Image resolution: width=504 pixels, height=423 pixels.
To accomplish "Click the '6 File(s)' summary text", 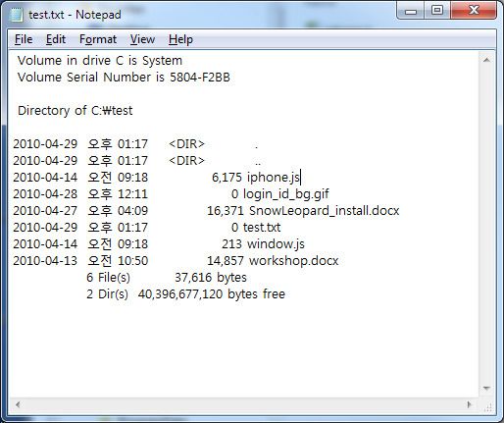I will [108, 278].
